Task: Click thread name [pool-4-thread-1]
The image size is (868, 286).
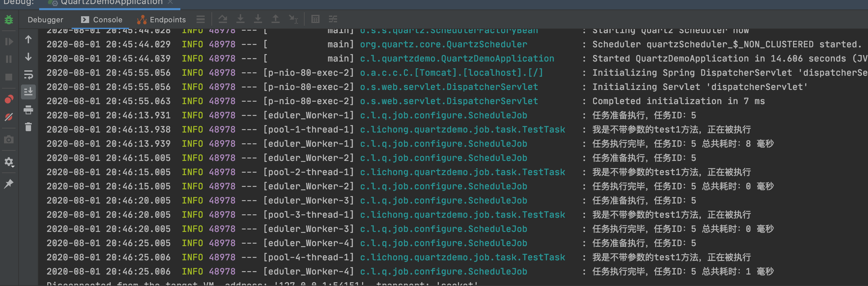Action: [309, 257]
